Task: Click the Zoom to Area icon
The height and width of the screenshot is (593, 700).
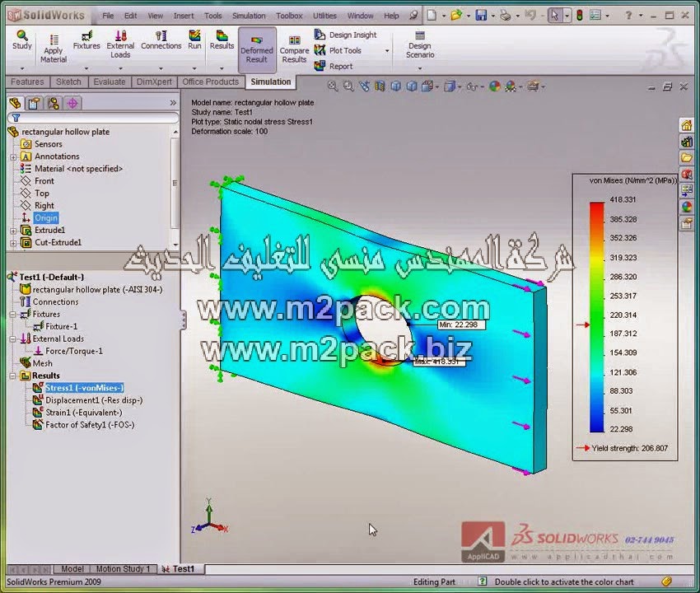Action: [348, 86]
